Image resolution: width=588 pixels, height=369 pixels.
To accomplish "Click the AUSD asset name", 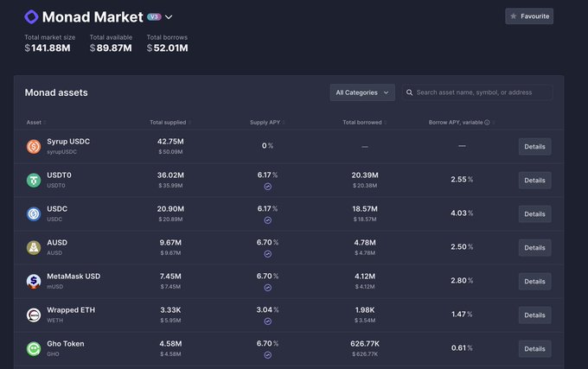I will pos(57,243).
